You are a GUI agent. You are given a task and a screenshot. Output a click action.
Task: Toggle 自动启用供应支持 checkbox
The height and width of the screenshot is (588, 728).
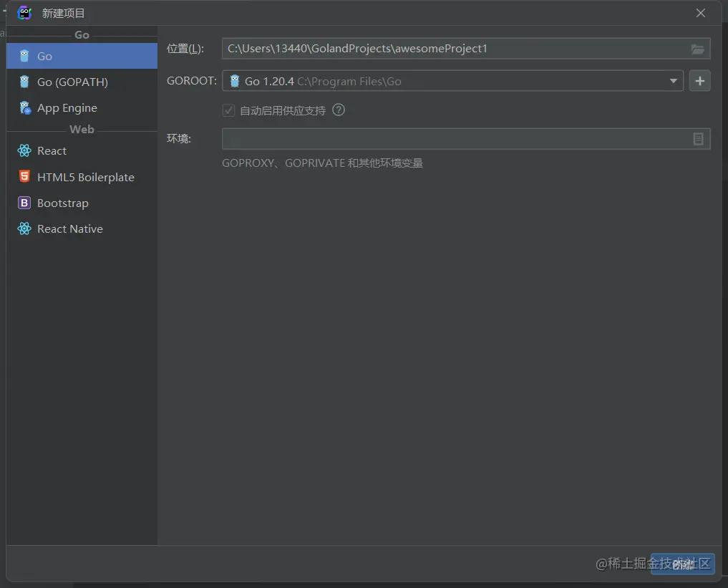228,110
